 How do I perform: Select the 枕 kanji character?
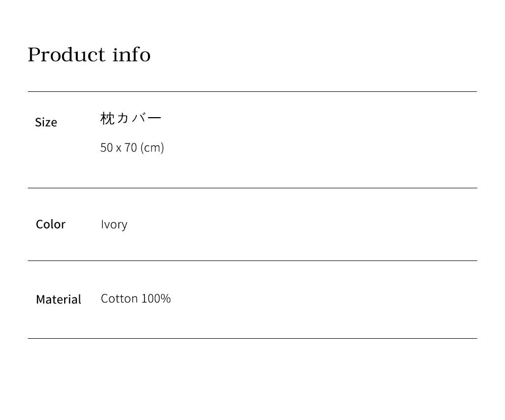[107, 119]
